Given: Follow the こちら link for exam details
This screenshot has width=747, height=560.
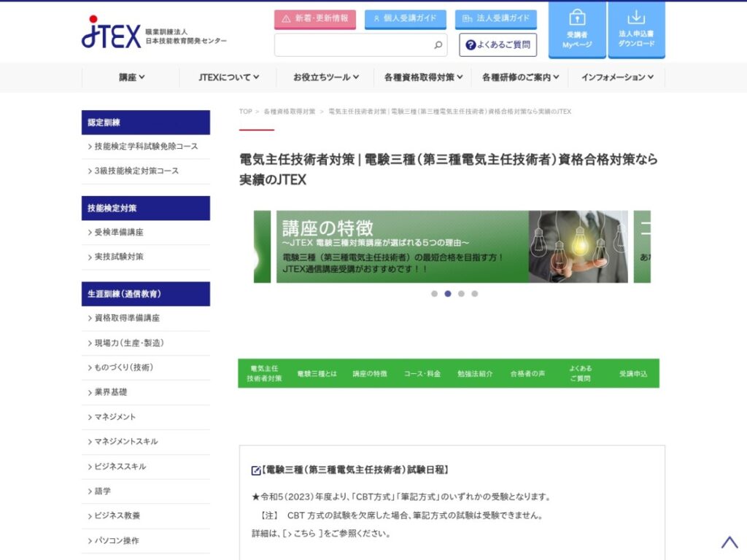Looking at the screenshot, I should click(x=303, y=534).
